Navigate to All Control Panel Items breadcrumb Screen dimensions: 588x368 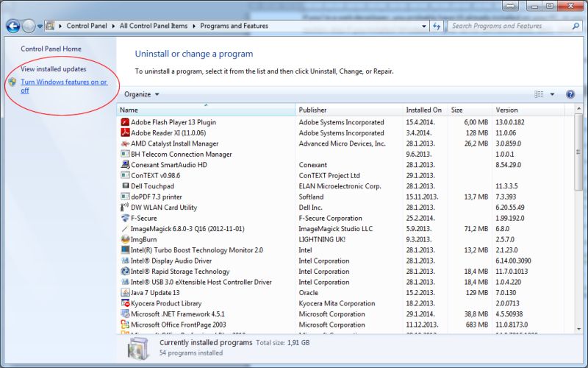click(x=154, y=26)
